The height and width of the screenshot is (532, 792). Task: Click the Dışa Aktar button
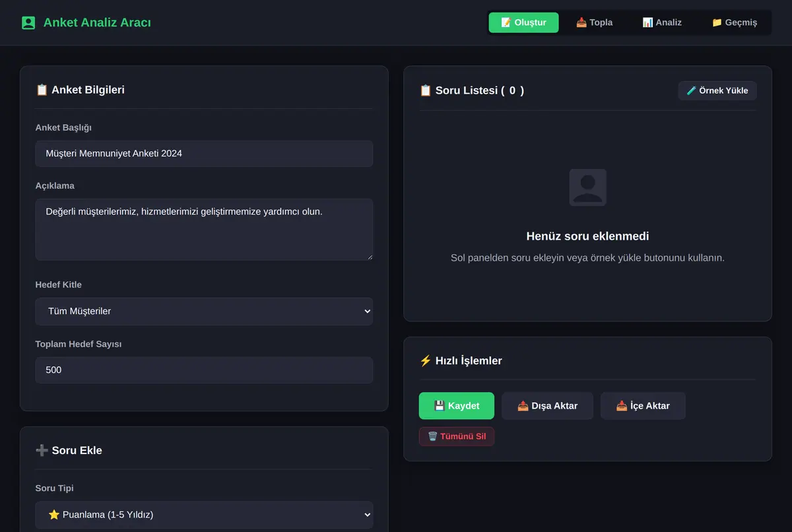[x=547, y=406]
